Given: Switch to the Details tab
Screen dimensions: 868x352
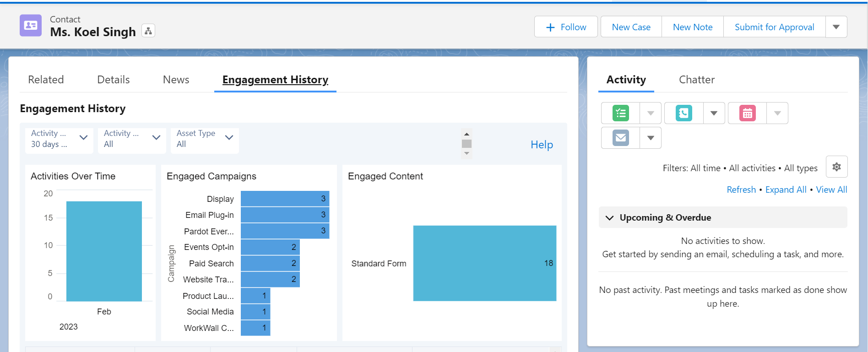Looking at the screenshot, I should pyautogui.click(x=114, y=80).
